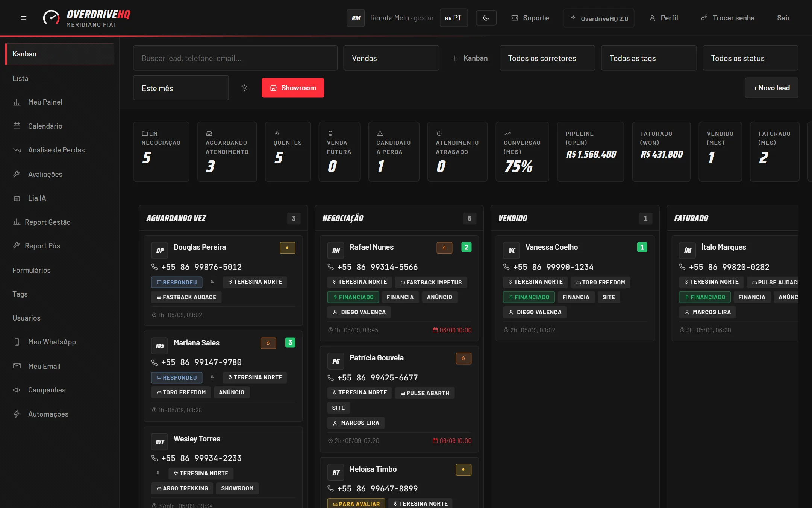The height and width of the screenshot is (508, 812).
Task: Click pin icon on Mariana Sales card
Action: 212,377
